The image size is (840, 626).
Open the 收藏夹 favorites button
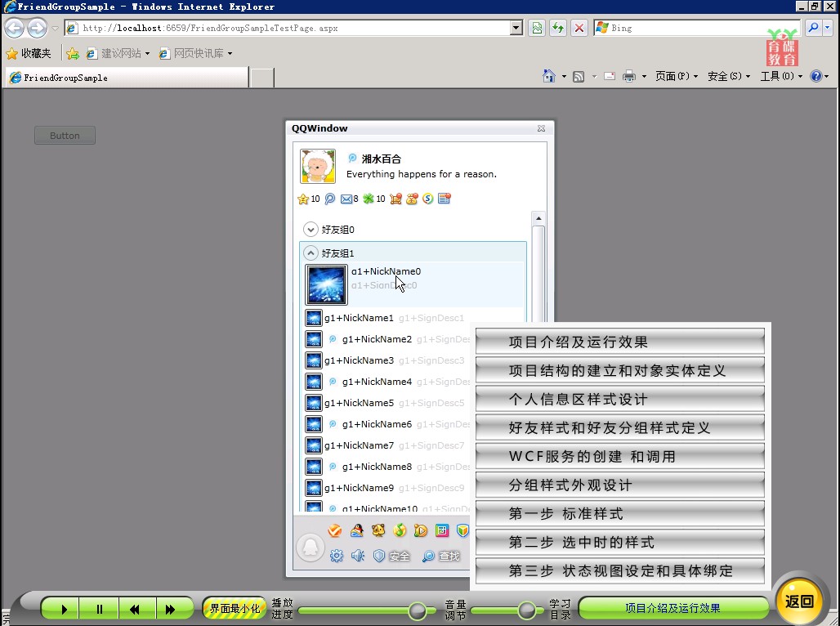point(29,54)
